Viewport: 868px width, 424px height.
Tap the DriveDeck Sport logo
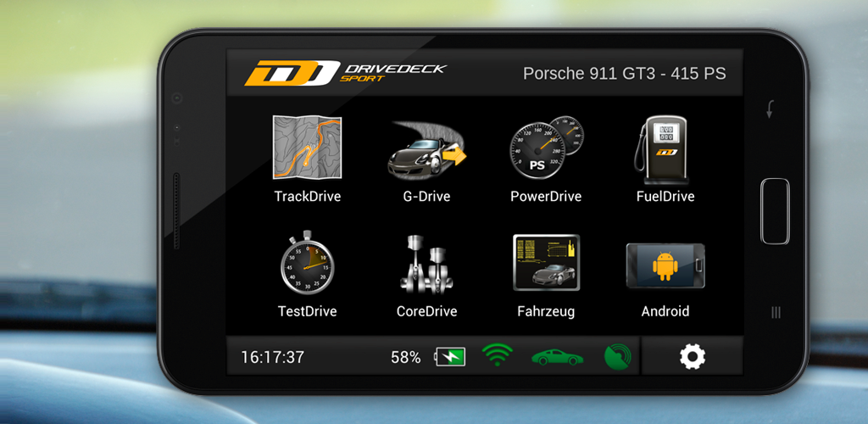346,73
